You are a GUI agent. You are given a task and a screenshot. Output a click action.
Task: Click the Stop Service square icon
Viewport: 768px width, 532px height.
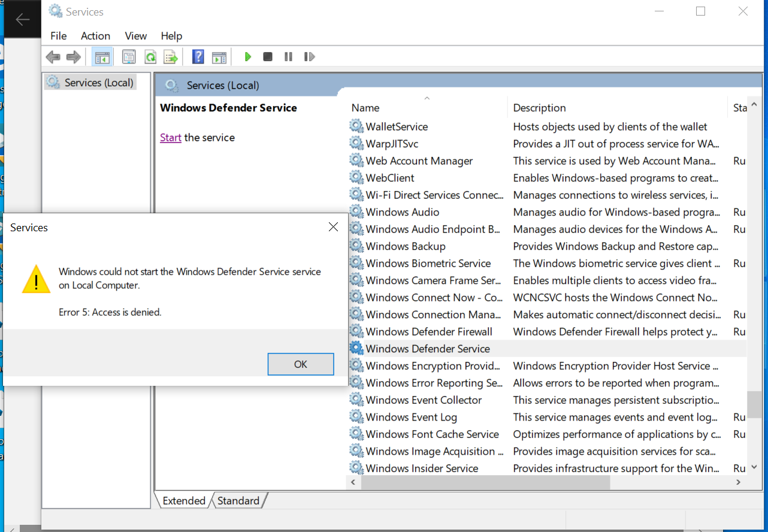pyautogui.click(x=268, y=57)
